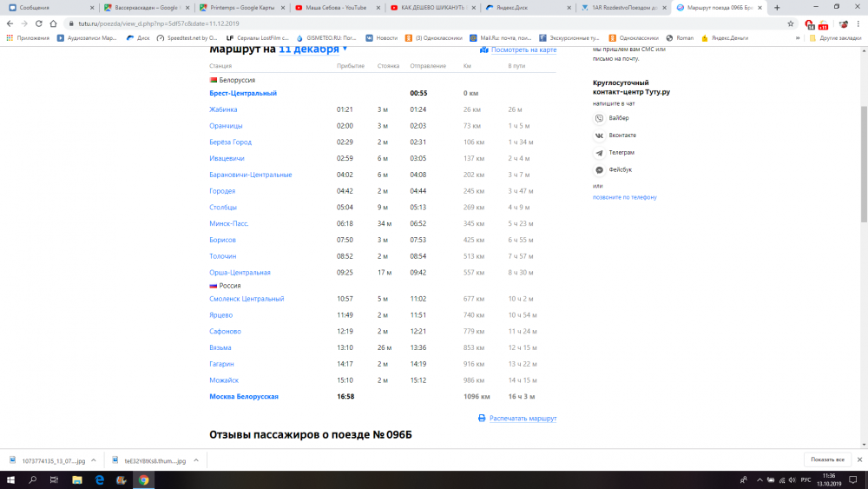Click the printer icon beside Распечатать маршрут
The width and height of the screenshot is (868, 489).
(482, 419)
